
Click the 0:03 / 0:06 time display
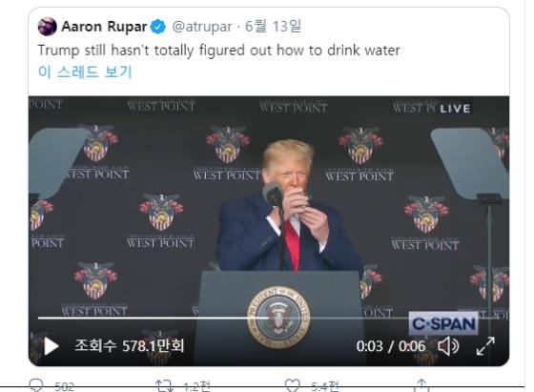[x=391, y=346]
